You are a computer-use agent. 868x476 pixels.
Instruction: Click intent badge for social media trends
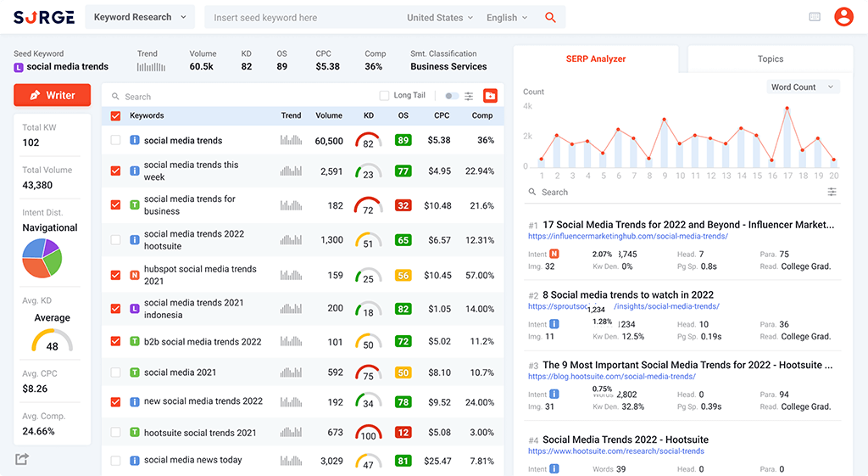click(135, 140)
